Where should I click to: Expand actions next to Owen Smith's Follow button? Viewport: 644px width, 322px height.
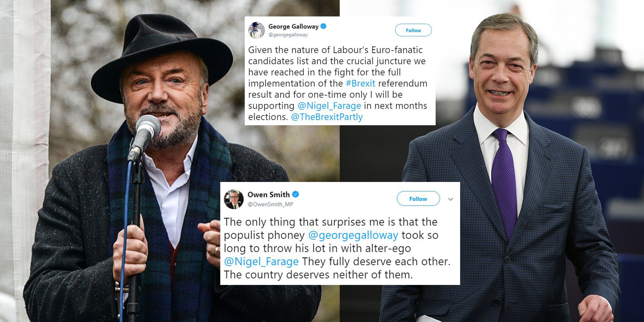(450, 199)
